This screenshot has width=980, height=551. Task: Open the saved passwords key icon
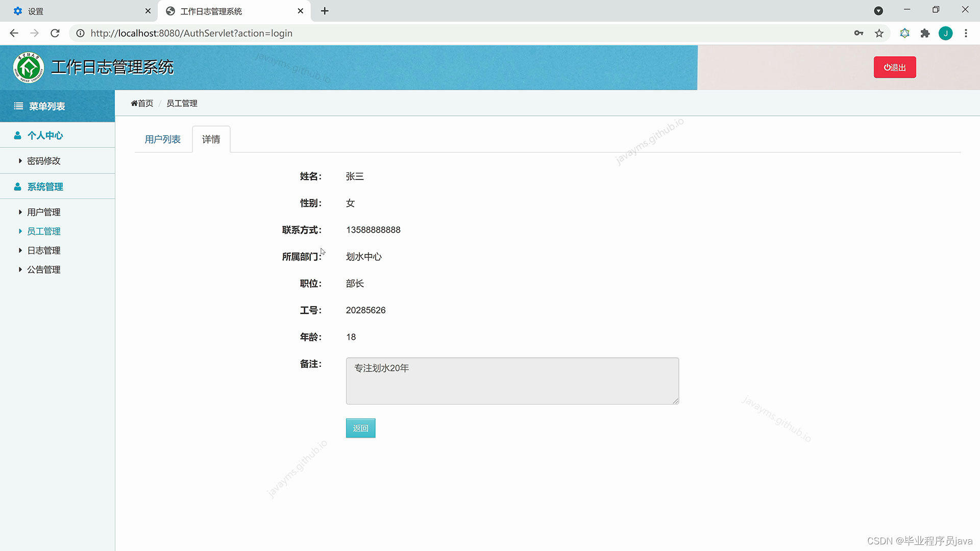point(859,33)
